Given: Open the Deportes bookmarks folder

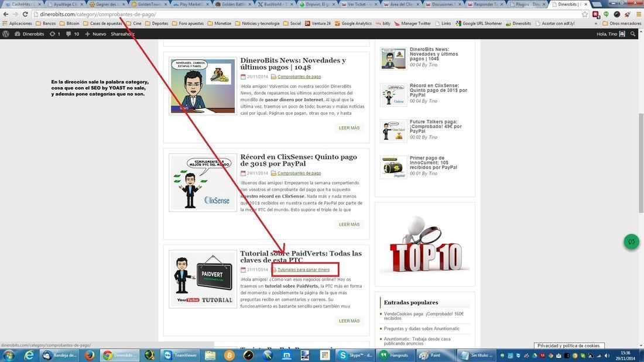Looking at the screenshot, I should 156,23.
